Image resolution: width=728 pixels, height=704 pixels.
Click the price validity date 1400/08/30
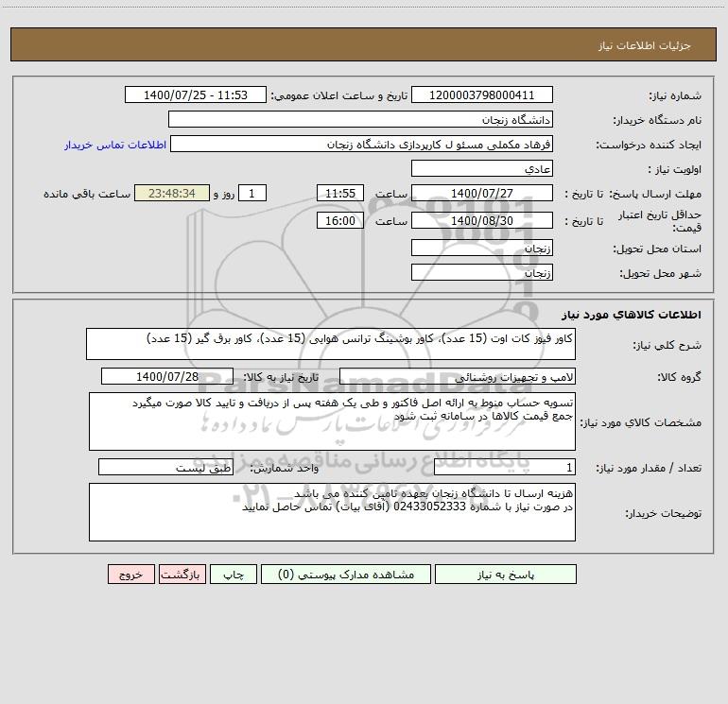click(x=482, y=220)
